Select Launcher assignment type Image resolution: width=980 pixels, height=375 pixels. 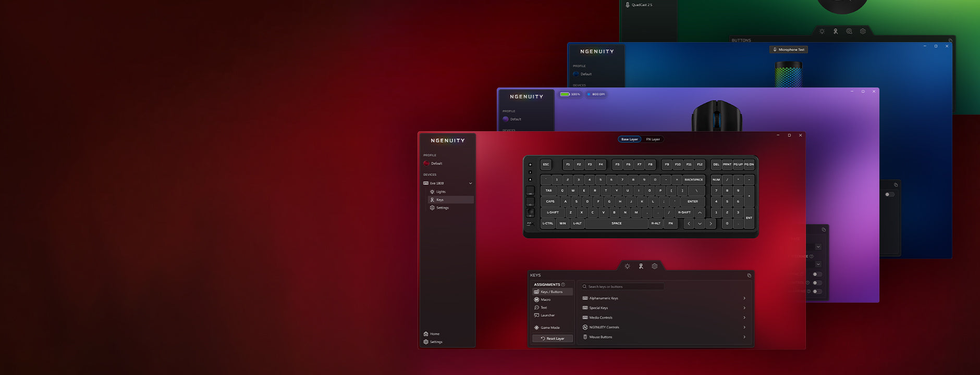544,315
